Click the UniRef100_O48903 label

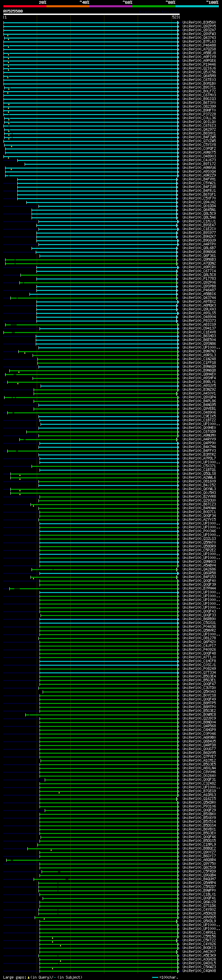click(x=199, y=156)
